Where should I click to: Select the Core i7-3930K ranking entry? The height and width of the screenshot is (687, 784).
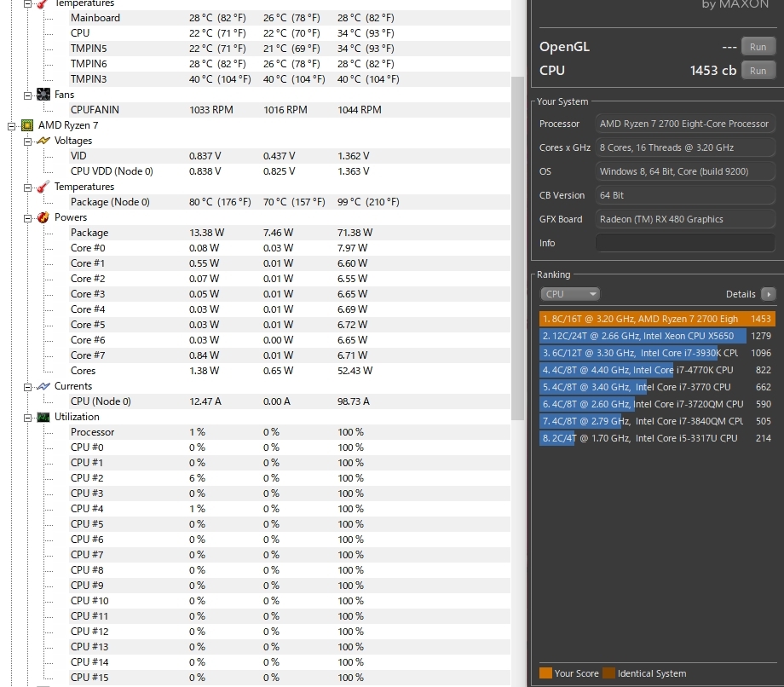[x=657, y=353]
